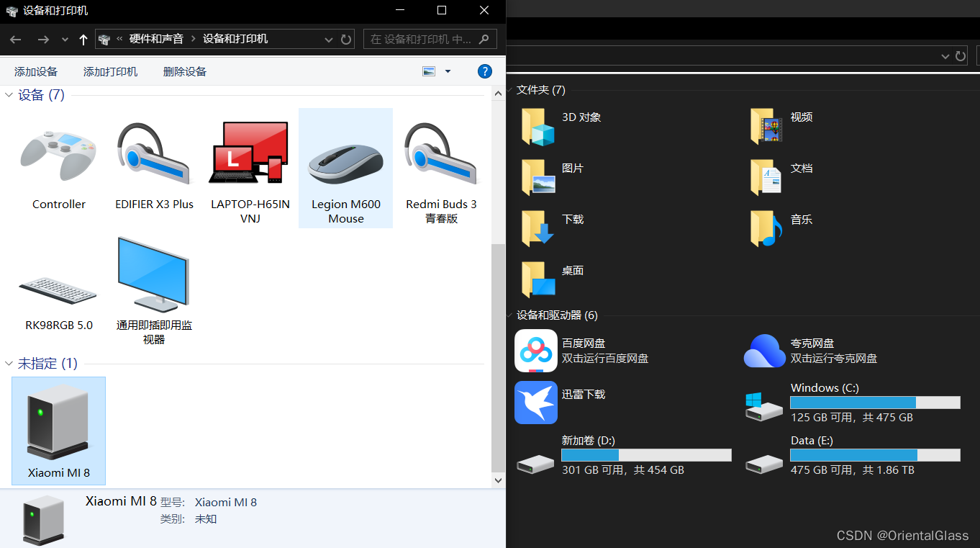Screen dimensions: 980x548
Task: Click the search magnifier in 设备和打印机 search box
Action: point(484,39)
